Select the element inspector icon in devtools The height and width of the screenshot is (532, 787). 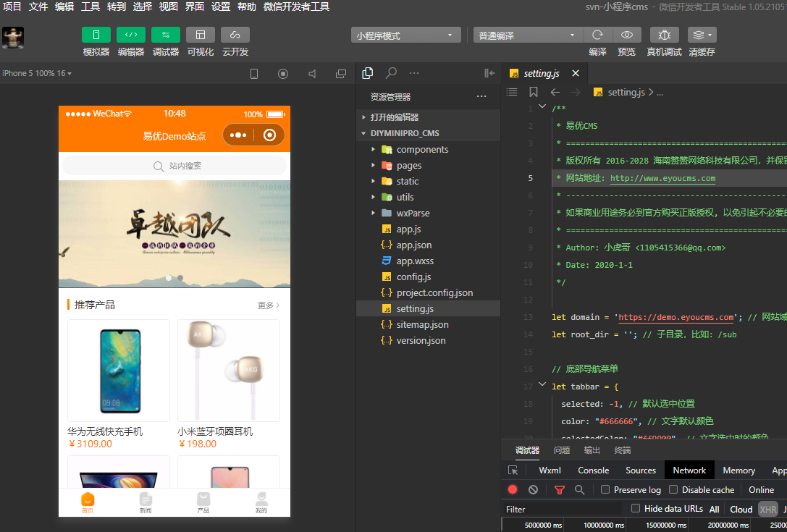click(513, 470)
